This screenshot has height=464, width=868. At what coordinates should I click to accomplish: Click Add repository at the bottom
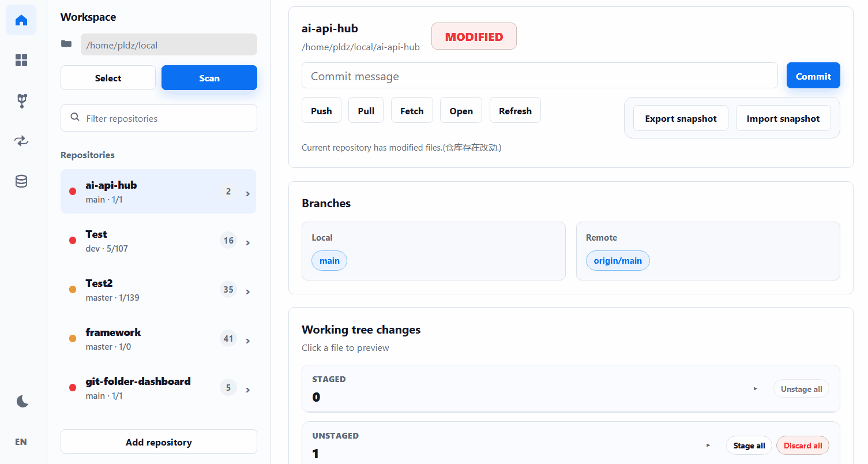point(158,441)
